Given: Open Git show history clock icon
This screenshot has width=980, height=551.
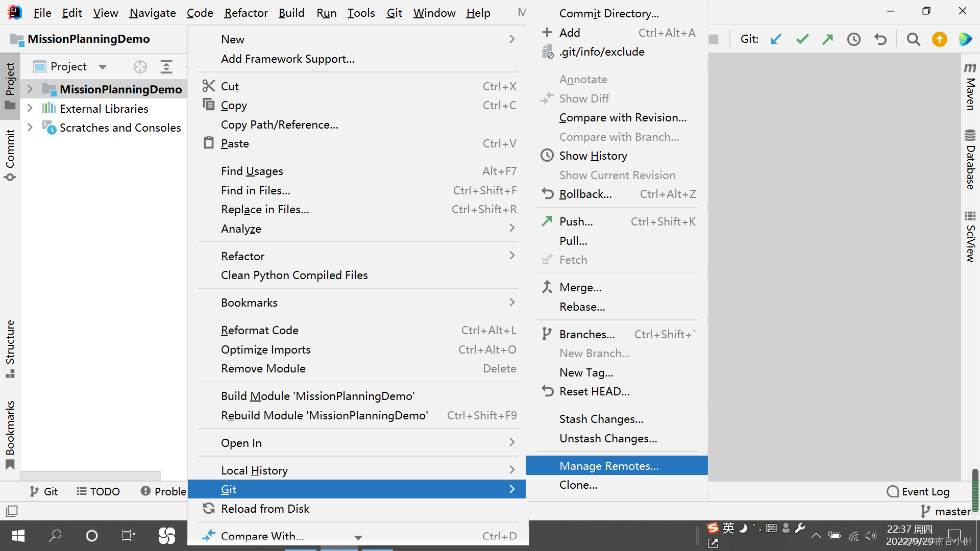Looking at the screenshot, I should pyautogui.click(x=854, y=39).
